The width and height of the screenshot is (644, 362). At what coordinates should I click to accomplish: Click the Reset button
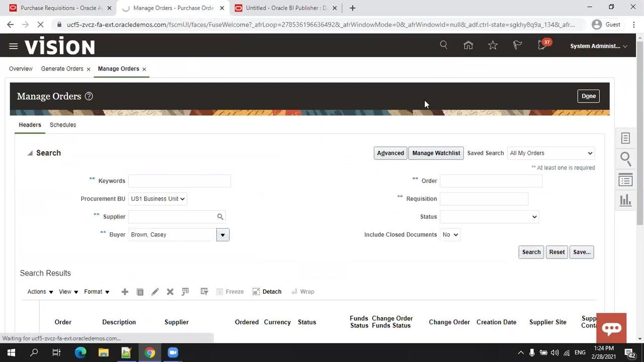coord(557,252)
